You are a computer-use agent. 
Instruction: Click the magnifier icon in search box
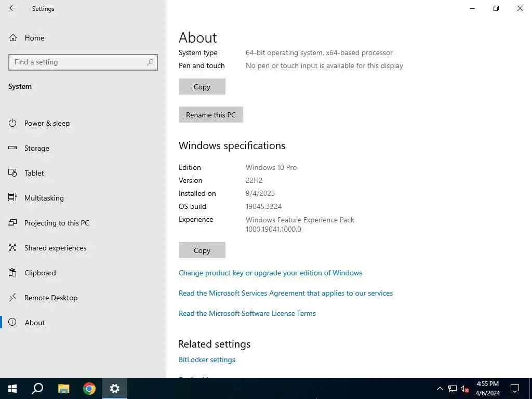[x=150, y=62]
